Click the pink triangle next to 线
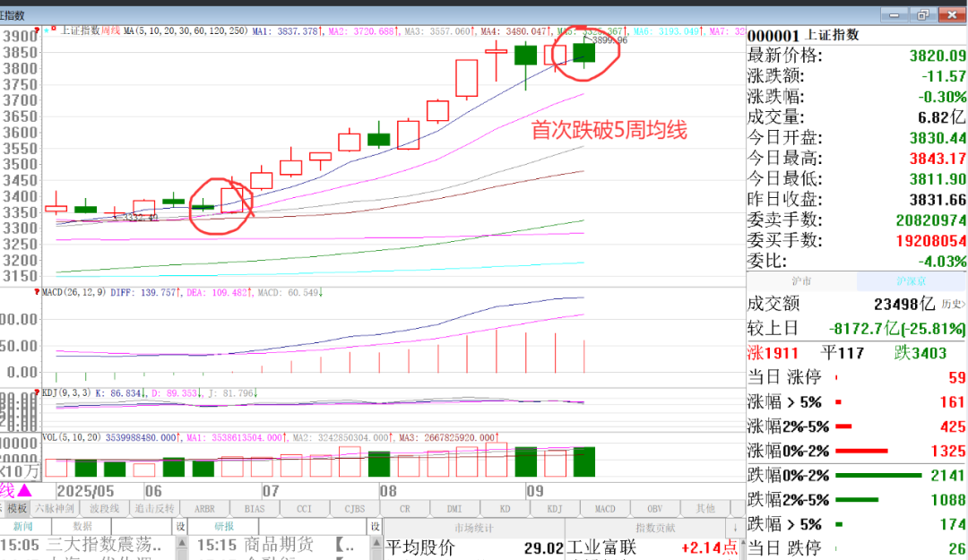Screen dimensions: 968x560 [24, 490]
